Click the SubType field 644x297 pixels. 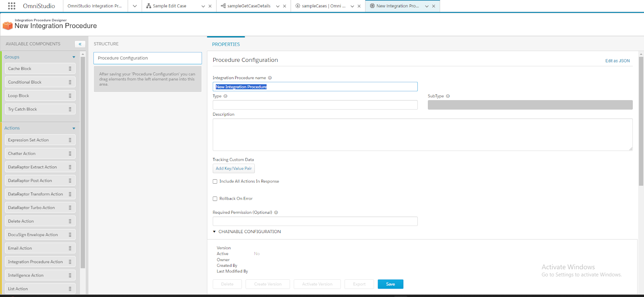[x=530, y=105]
